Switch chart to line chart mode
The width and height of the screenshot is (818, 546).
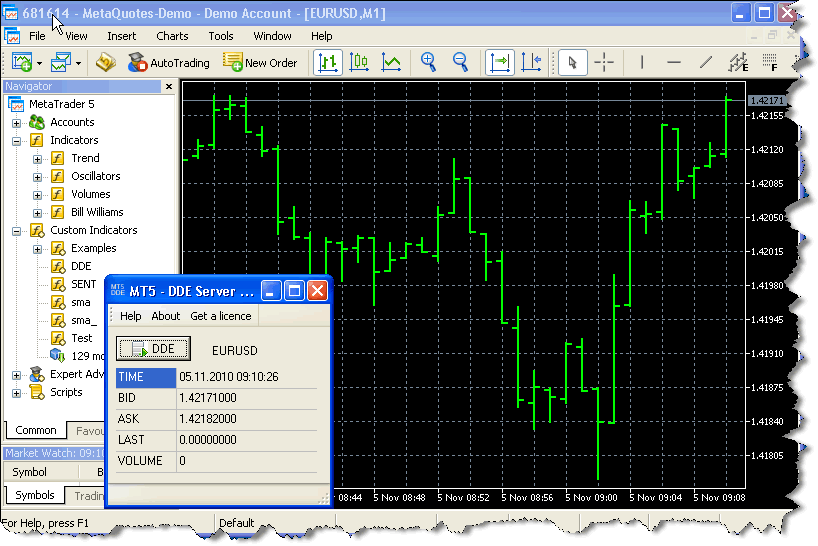coord(391,63)
